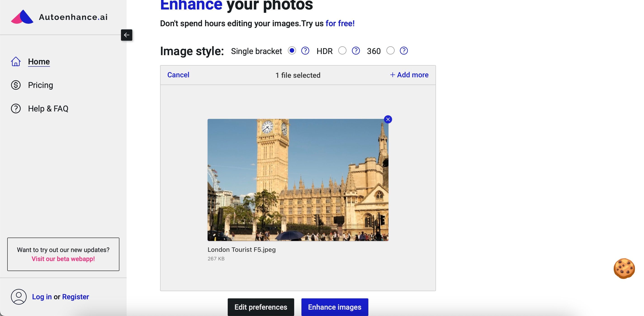Select the Single bracket image style

(292, 51)
